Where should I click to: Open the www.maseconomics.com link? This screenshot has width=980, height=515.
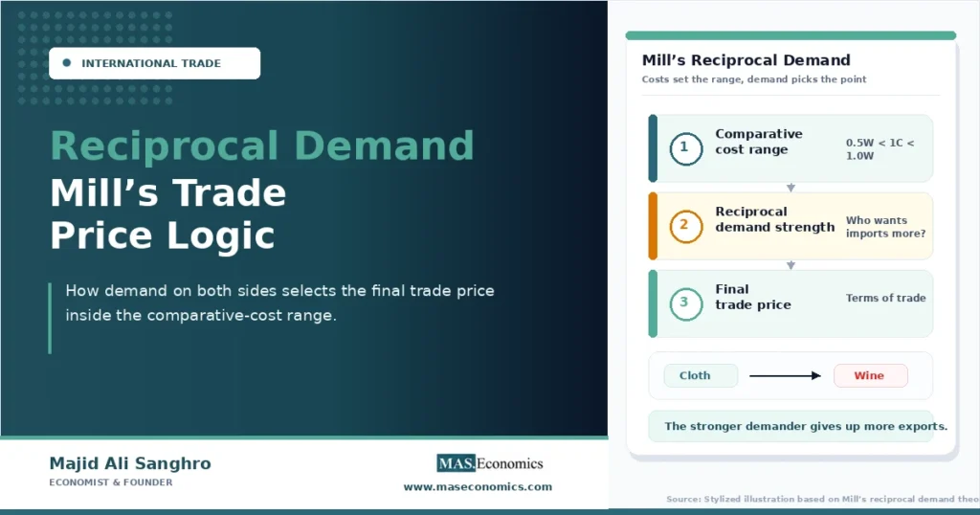[x=478, y=486]
